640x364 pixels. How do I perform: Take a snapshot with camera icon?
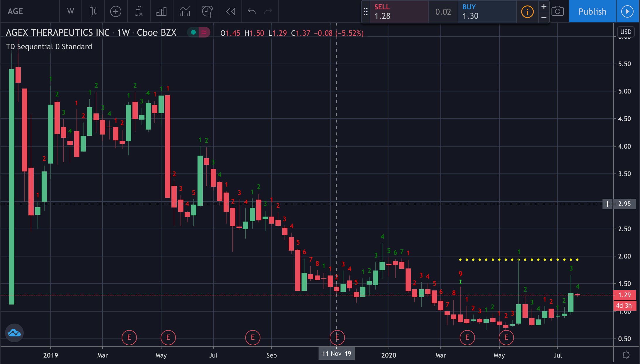(557, 11)
